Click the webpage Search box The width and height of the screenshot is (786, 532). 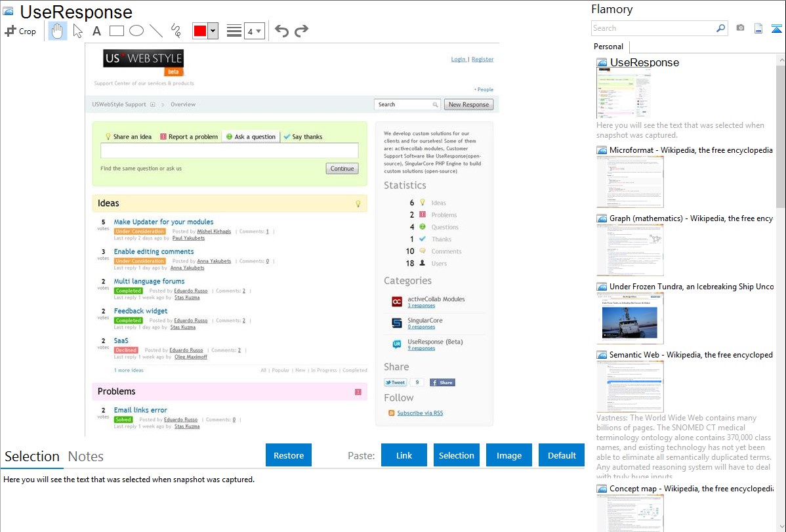(407, 104)
